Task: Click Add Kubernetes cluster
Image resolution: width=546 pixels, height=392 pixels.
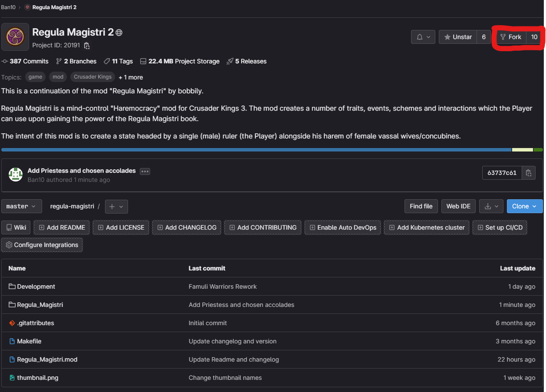Action: pyautogui.click(x=427, y=227)
